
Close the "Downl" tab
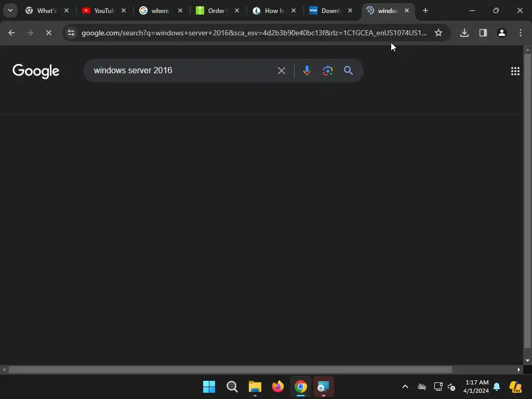tap(350, 10)
